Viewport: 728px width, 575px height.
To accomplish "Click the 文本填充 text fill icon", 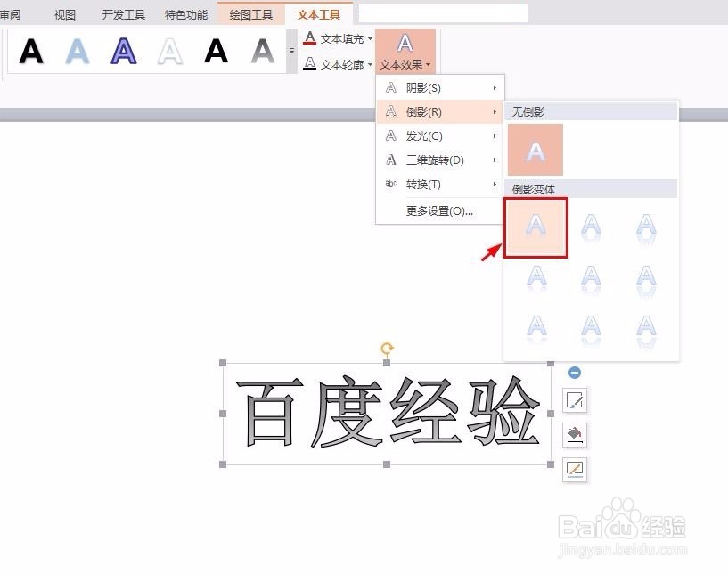I will pos(310,38).
